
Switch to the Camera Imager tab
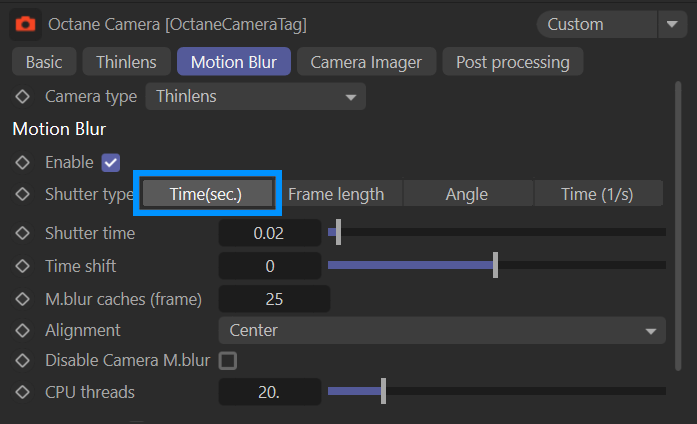366,62
